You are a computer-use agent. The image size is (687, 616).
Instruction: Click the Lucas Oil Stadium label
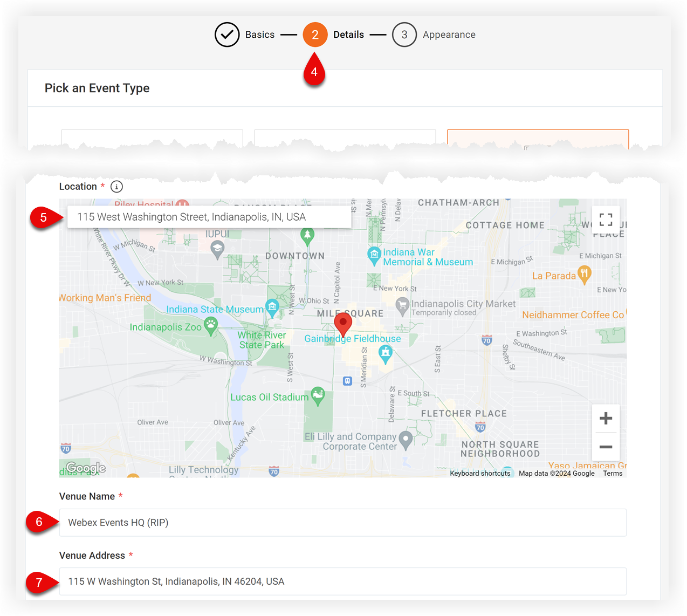pyautogui.click(x=270, y=397)
